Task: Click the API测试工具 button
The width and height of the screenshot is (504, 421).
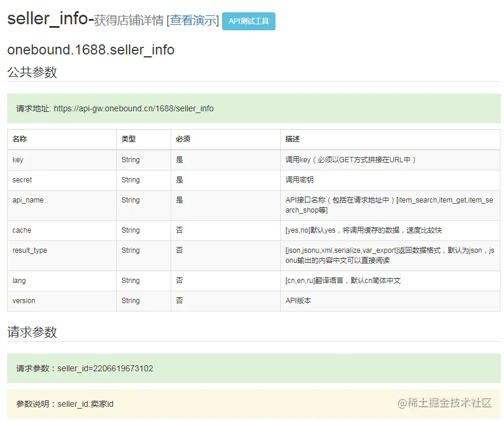Action: coord(249,21)
